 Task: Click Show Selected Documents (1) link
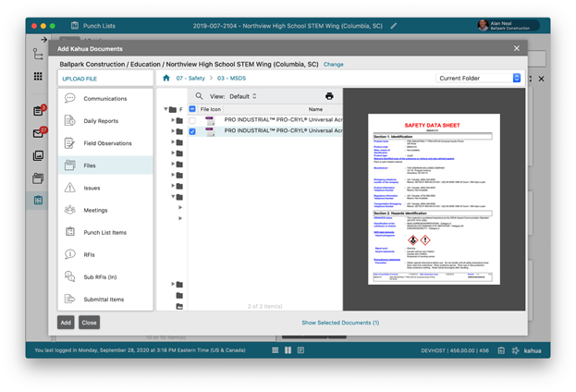(x=340, y=323)
